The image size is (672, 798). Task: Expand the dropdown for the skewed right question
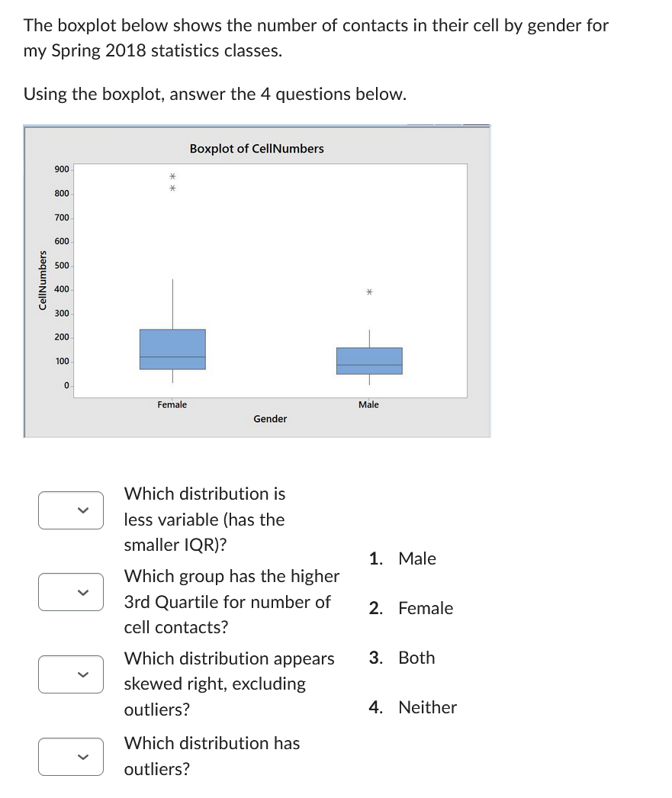coord(70,674)
